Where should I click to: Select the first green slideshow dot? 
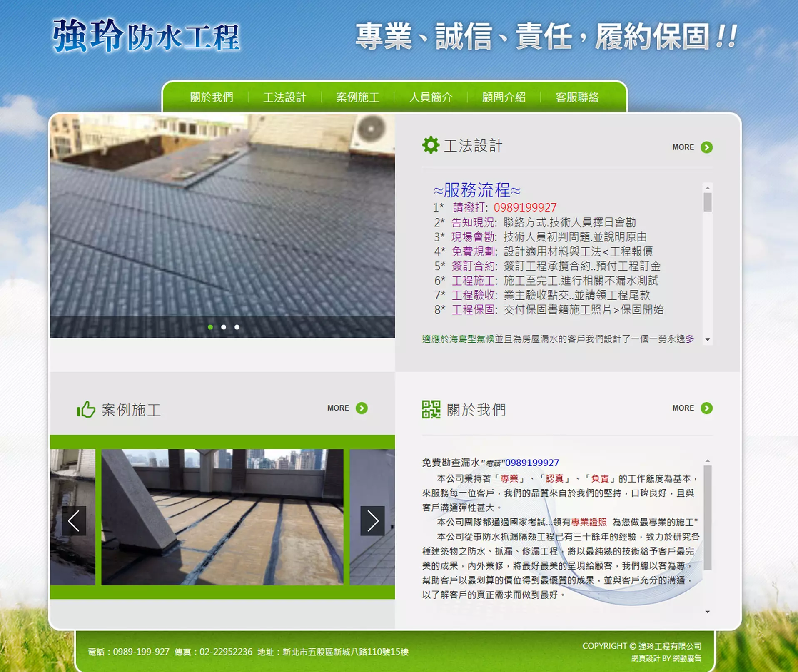click(x=210, y=327)
